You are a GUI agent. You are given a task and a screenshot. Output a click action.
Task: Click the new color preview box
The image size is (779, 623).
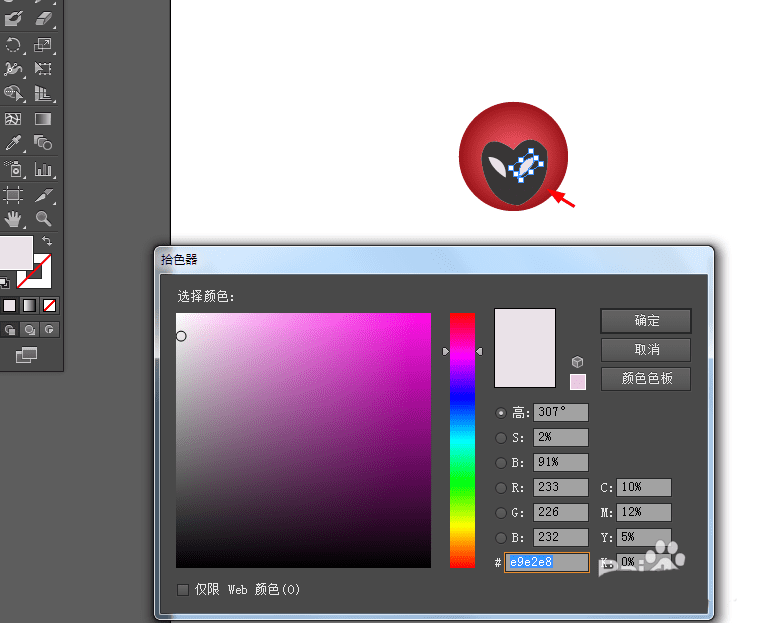(525, 348)
